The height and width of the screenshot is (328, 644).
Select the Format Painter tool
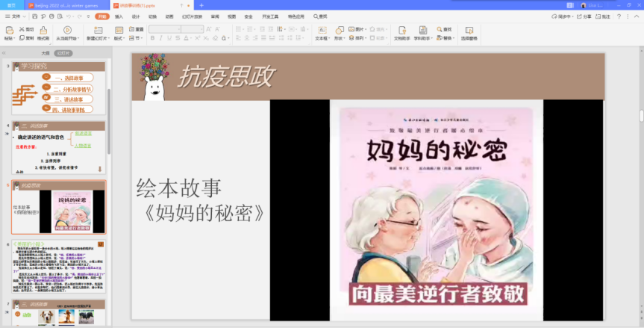pyautogui.click(x=43, y=31)
